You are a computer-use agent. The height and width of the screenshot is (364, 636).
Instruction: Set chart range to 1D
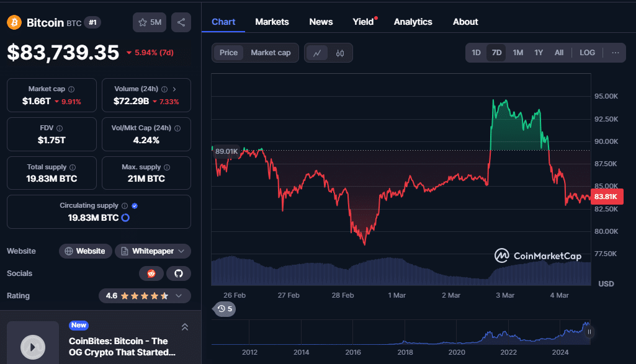476,53
